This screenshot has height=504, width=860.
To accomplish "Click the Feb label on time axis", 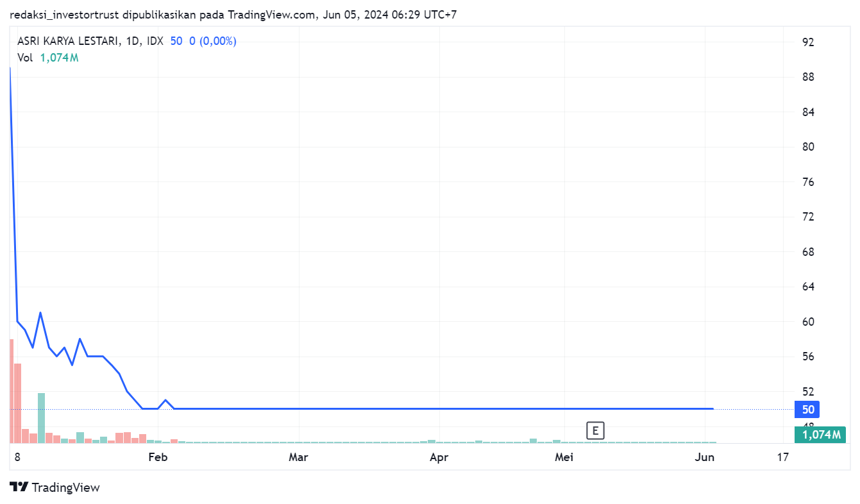I will pos(157,457).
